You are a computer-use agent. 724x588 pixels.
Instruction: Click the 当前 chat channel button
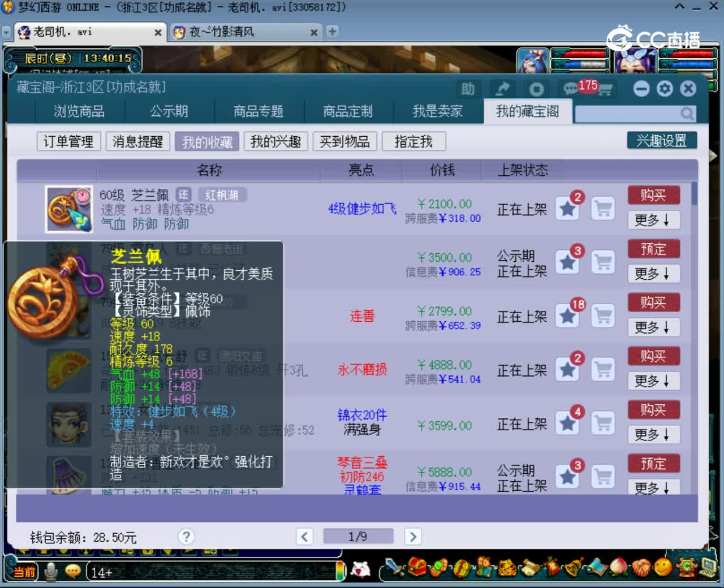(x=24, y=572)
